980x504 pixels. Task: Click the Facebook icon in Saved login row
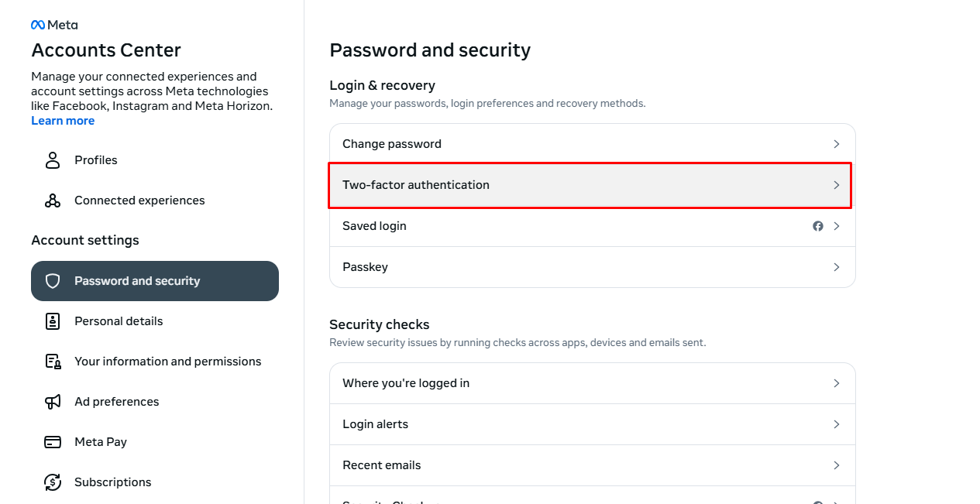pos(817,226)
